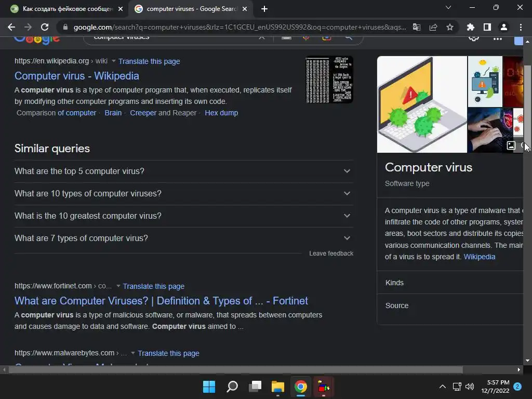This screenshot has width=532, height=399.
Task: Open the 'Hex dump' sitelink
Action: (221, 113)
